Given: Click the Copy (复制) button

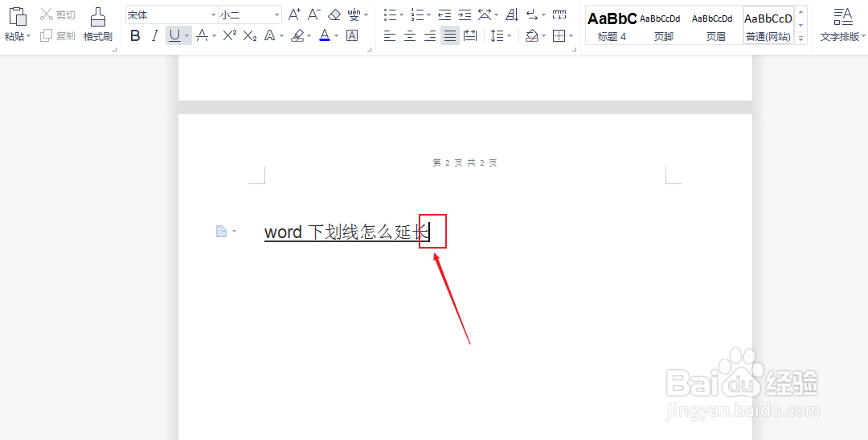Looking at the screenshot, I should [x=58, y=35].
